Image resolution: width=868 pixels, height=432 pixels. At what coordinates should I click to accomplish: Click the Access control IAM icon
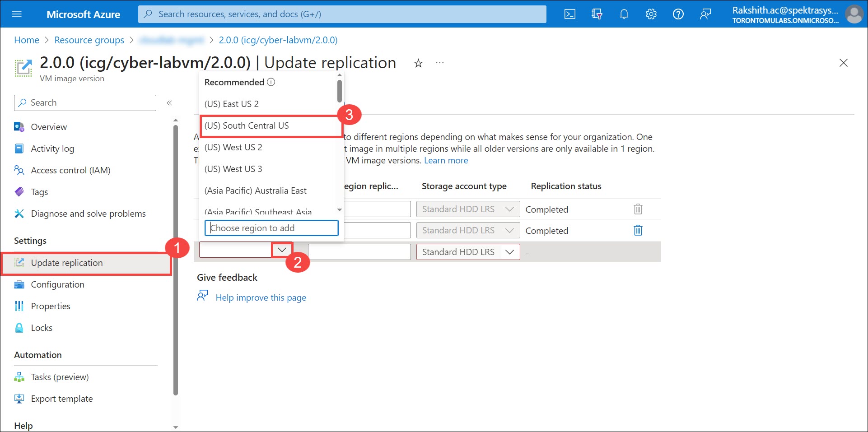pyautogui.click(x=19, y=170)
